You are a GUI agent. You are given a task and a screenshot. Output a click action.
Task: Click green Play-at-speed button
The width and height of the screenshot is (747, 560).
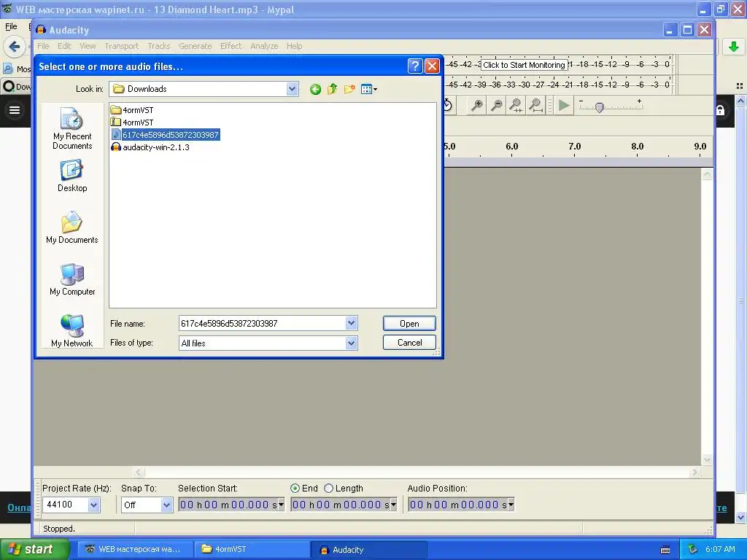tap(564, 105)
